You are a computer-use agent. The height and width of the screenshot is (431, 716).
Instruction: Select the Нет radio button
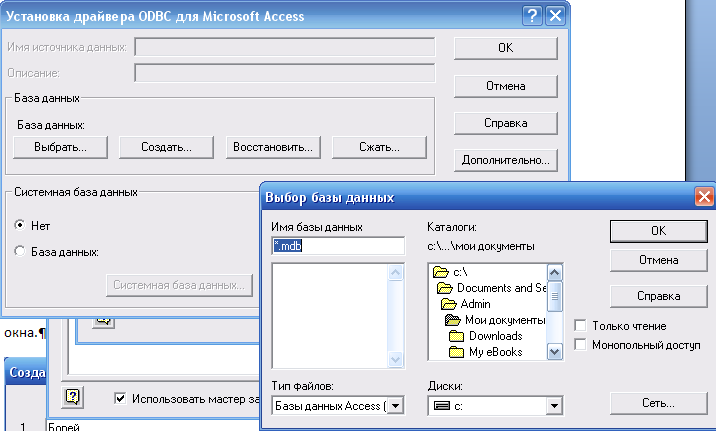[20, 225]
